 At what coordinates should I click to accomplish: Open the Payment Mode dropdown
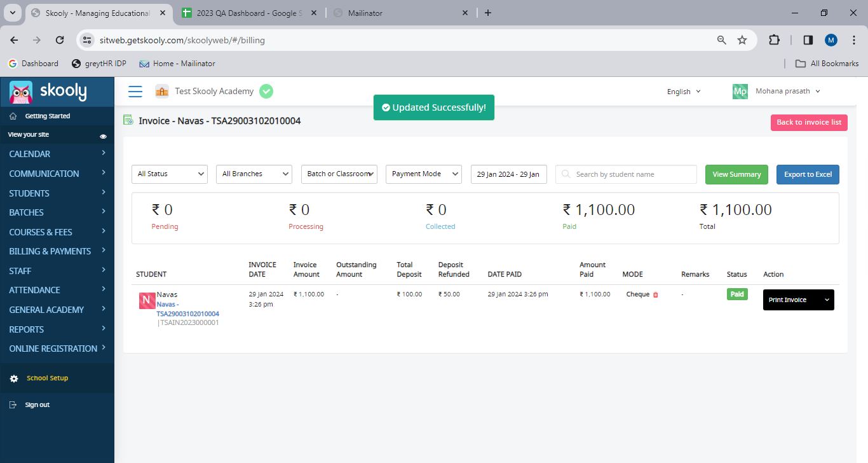point(424,174)
